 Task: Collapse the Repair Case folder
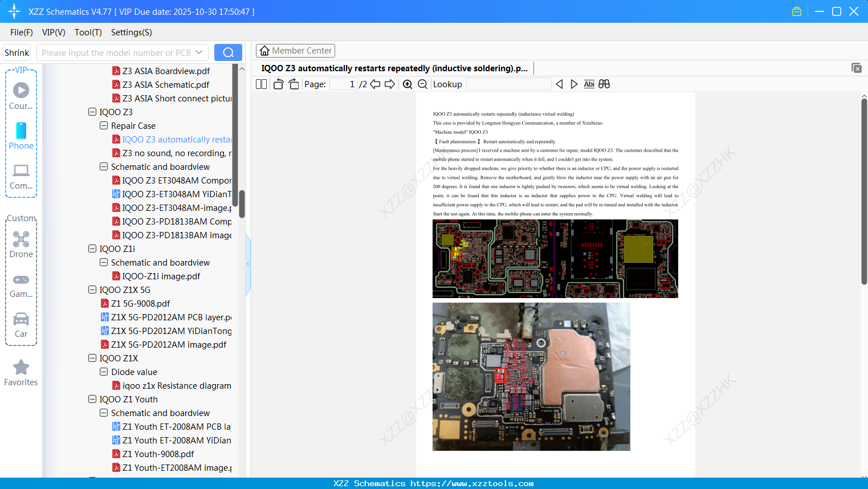coord(104,125)
